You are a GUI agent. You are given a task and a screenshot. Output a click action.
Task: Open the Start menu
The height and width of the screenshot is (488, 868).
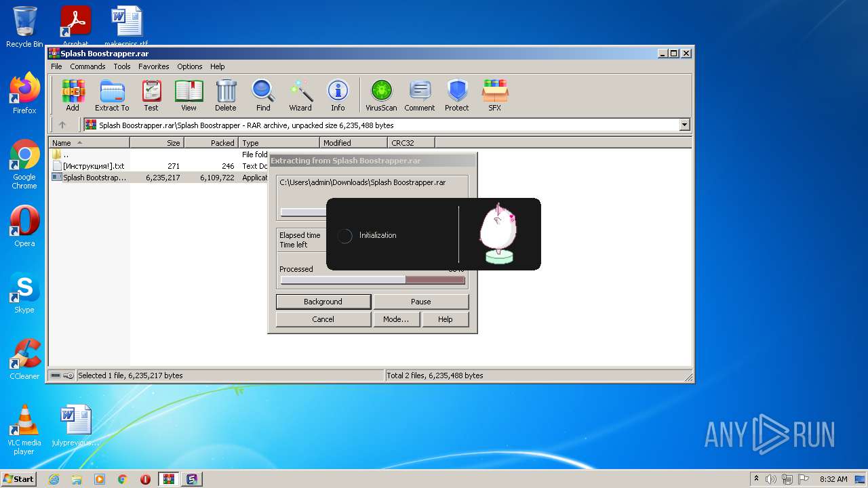point(19,479)
